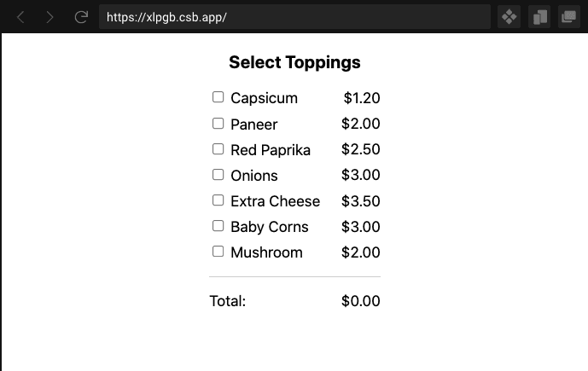Screen dimensions: 588x371
Task: Open preview in new window icon
Action: [x=568, y=17]
